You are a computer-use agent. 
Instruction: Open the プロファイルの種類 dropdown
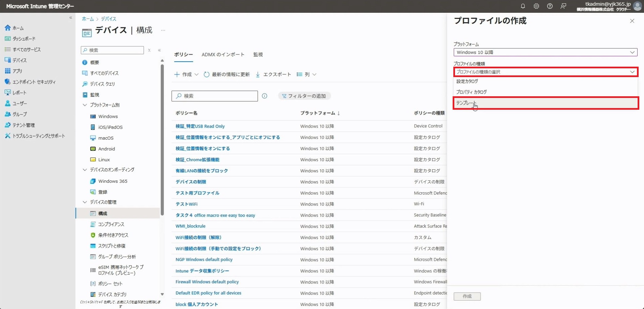point(545,72)
